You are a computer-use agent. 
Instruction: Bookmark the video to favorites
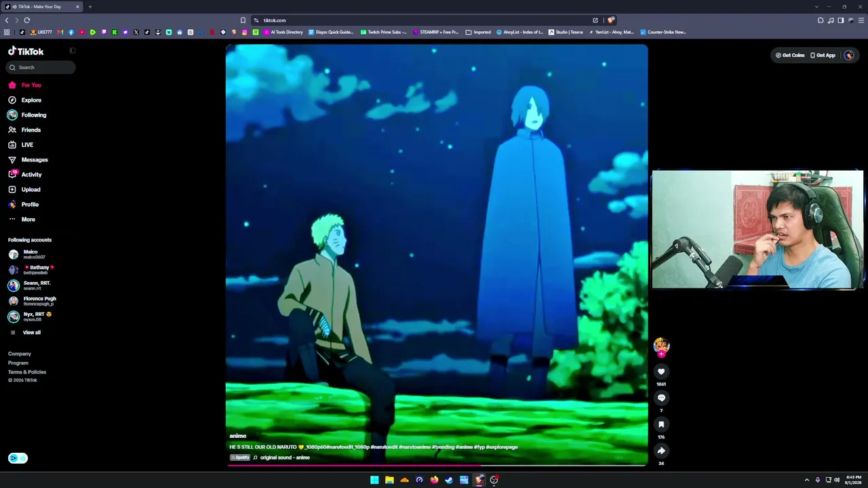[x=661, y=424]
